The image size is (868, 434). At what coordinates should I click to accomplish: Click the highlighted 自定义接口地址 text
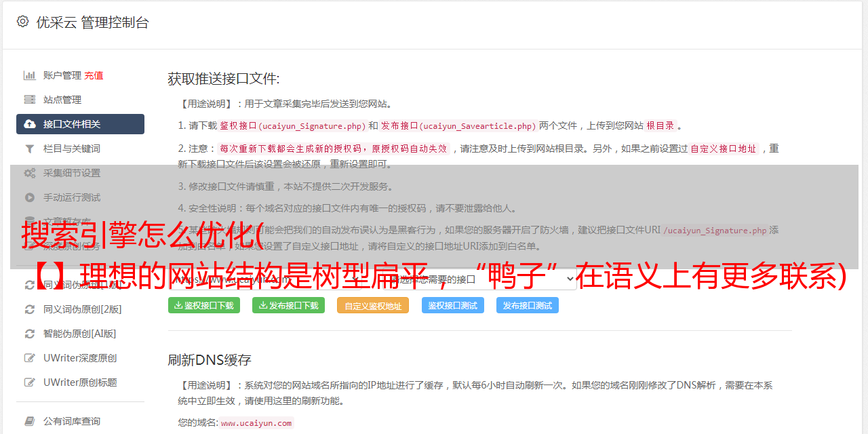point(724,149)
